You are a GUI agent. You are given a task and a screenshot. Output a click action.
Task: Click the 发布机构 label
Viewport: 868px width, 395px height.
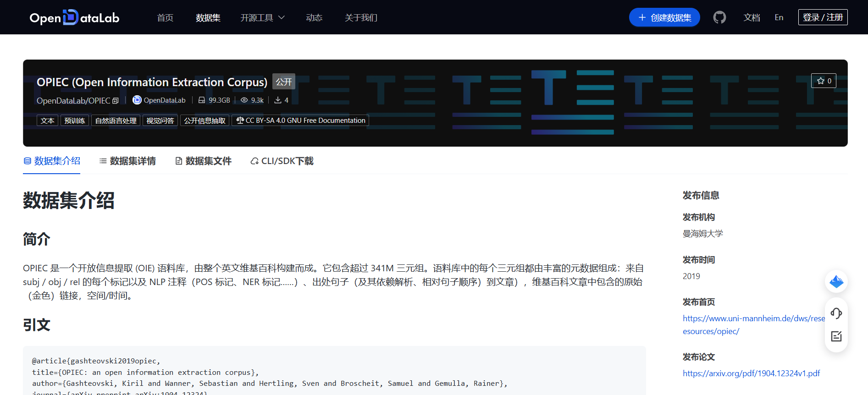coord(698,217)
